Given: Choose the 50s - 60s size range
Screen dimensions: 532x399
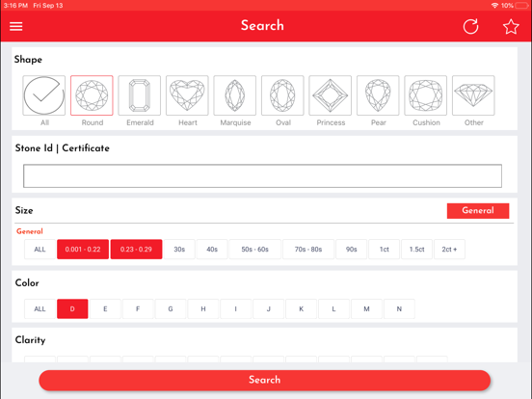Looking at the screenshot, I should (254, 250).
